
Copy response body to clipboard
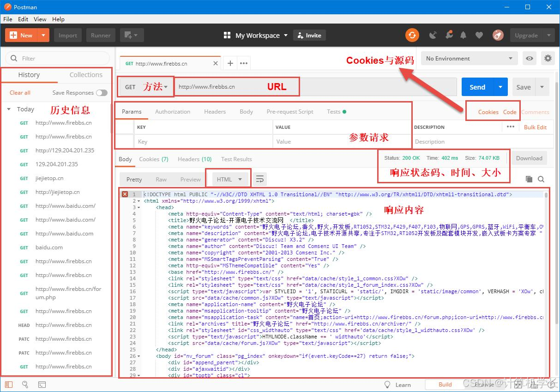pyautogui.click(x=529, y=179)
